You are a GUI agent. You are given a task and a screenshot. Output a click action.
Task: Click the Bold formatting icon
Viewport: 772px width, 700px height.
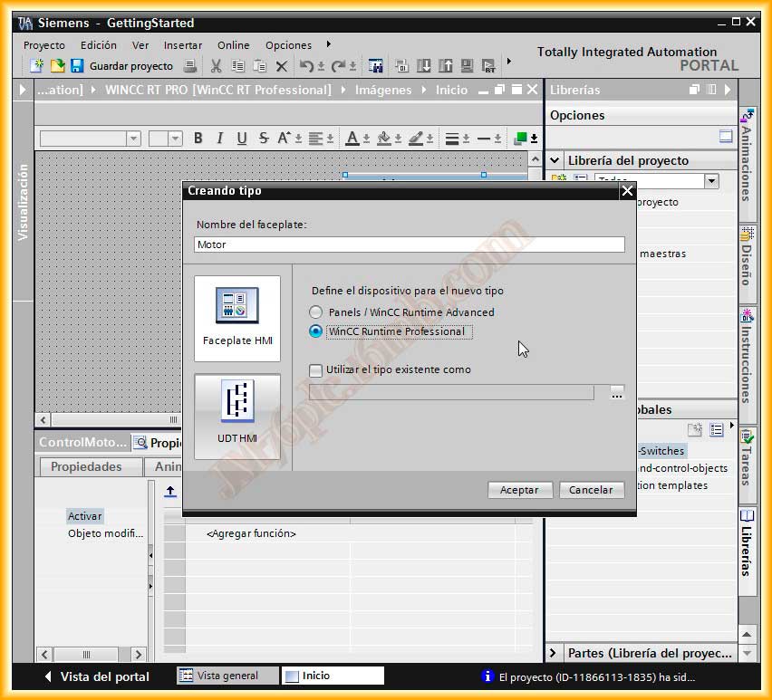click(x=198, y=139)
